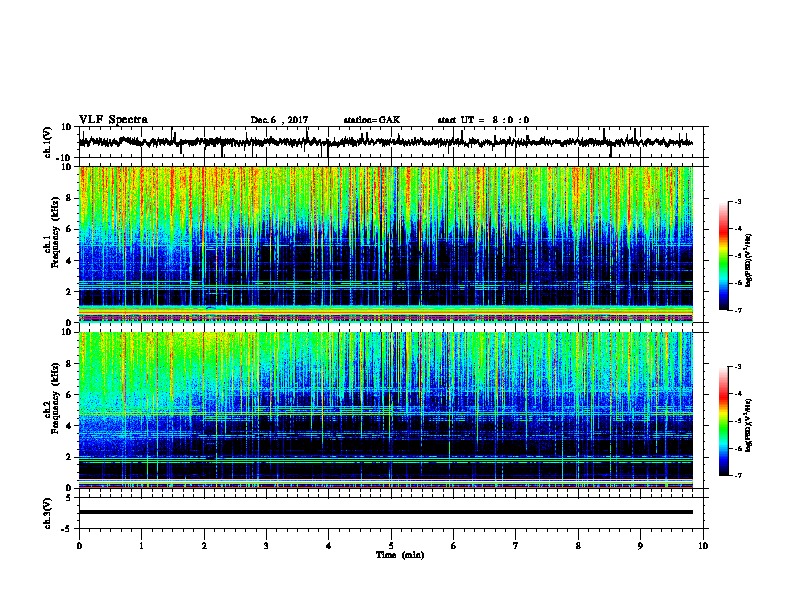Click the ch.1 spectrogram color bar
The width and height of the screenshot is (792, 612).
pyautogui.click(x=724, y=256)
